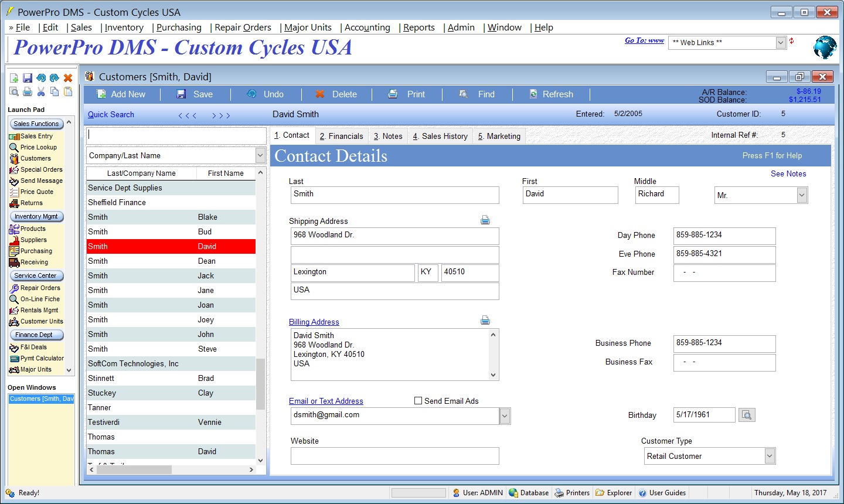Screen dimensions: 844x504
Task: Click the Billing Address link
Action: (x=314, y=322)
